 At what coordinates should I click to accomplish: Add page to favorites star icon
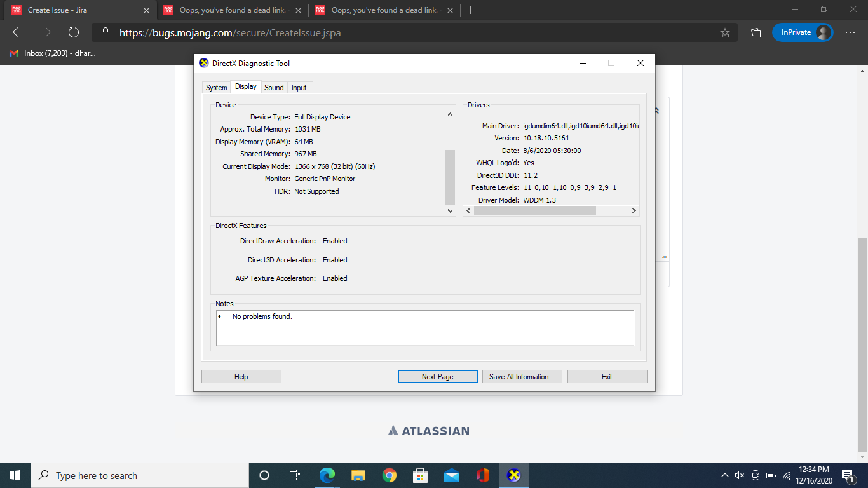[x=725, y=32]
